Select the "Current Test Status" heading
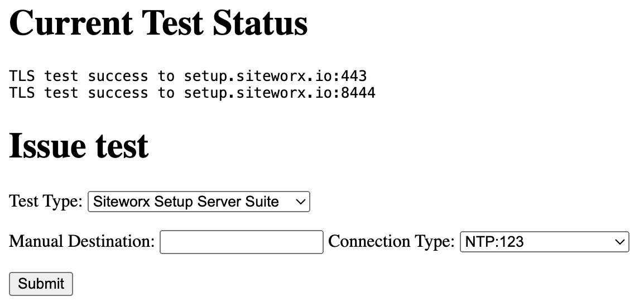 coord(158,23)
